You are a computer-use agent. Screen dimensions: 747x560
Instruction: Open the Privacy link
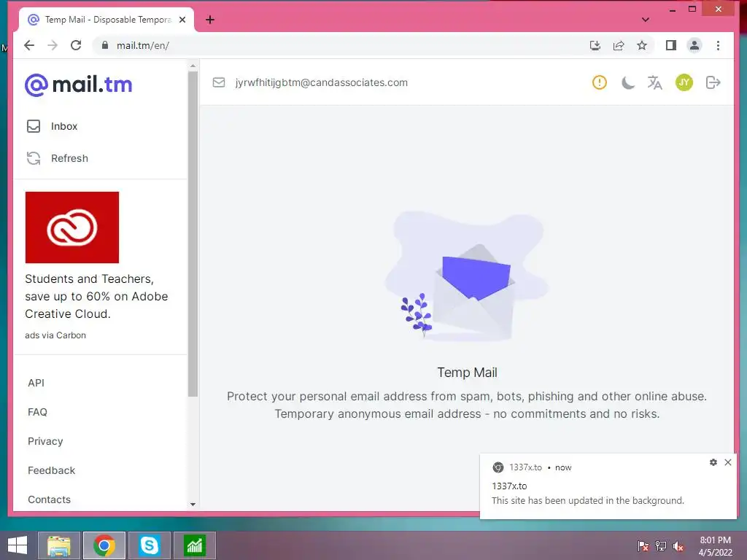(x=45, y=441)
